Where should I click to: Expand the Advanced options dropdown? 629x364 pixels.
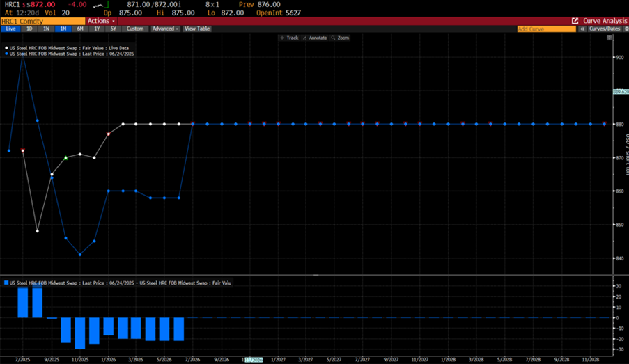click(x=165, y=29)
